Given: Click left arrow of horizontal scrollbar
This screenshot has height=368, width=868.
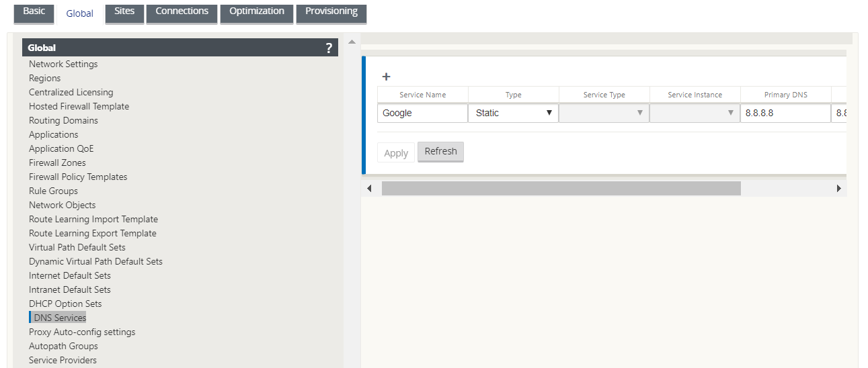Looking at the screenshot, I should (x=369, y=189).
